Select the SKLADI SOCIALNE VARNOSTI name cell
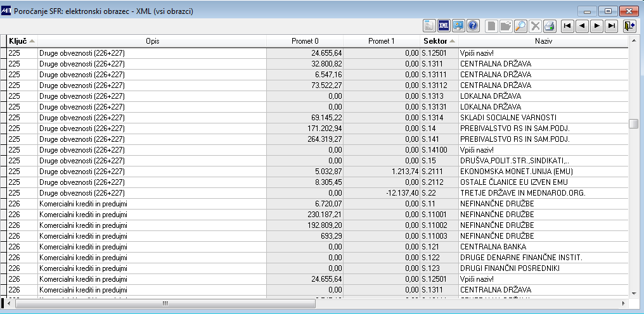 point(543,117)
